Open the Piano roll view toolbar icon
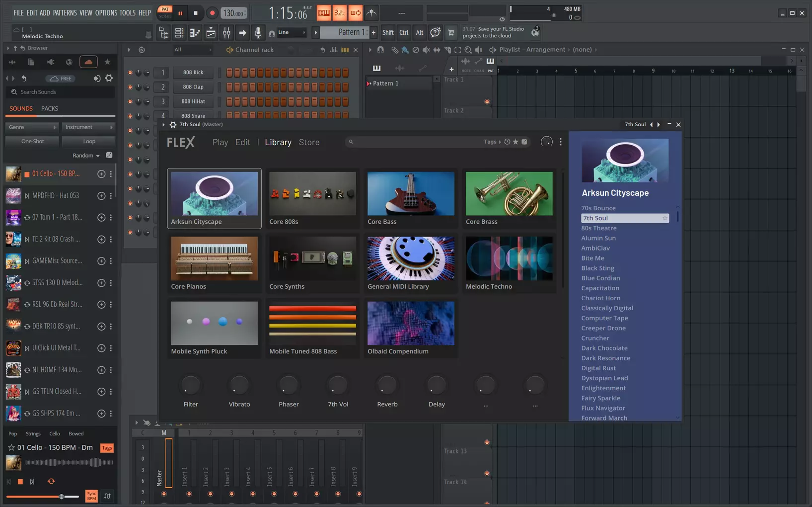 pos(195,33)
